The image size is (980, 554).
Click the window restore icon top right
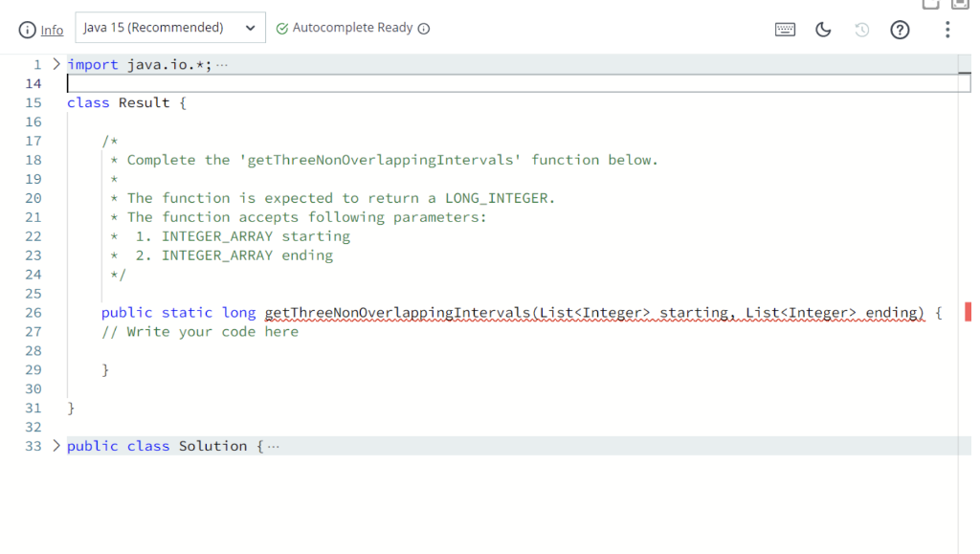pyautogui.click(x=930, y=6)
